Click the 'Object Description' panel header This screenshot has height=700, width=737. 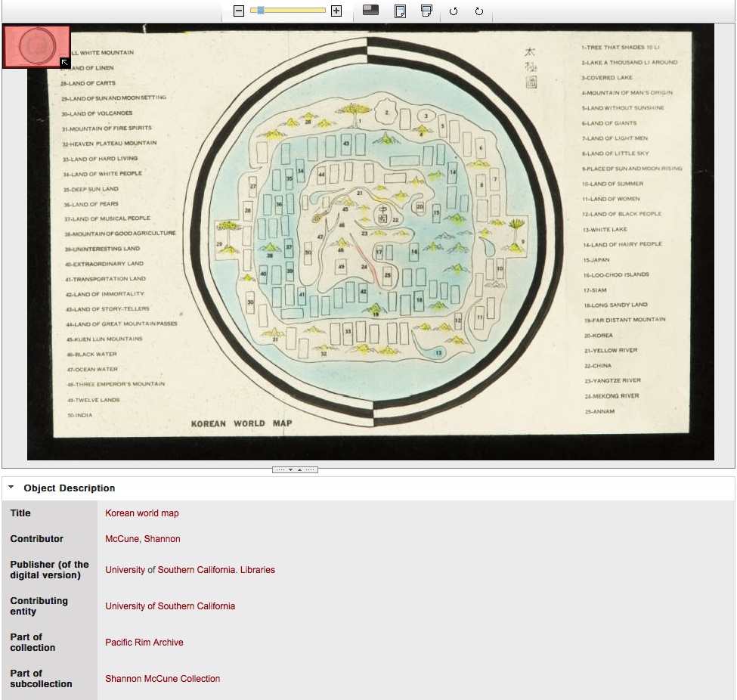click(70, 488)
